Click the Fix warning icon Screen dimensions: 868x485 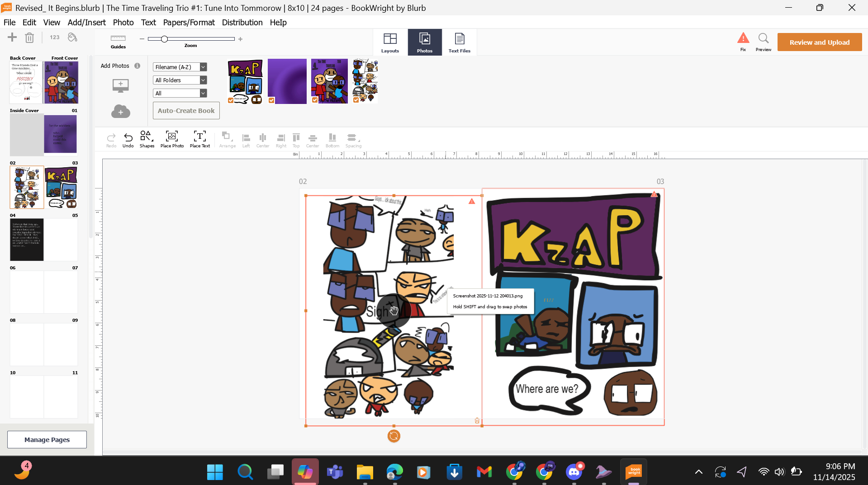tap(743, 39)
